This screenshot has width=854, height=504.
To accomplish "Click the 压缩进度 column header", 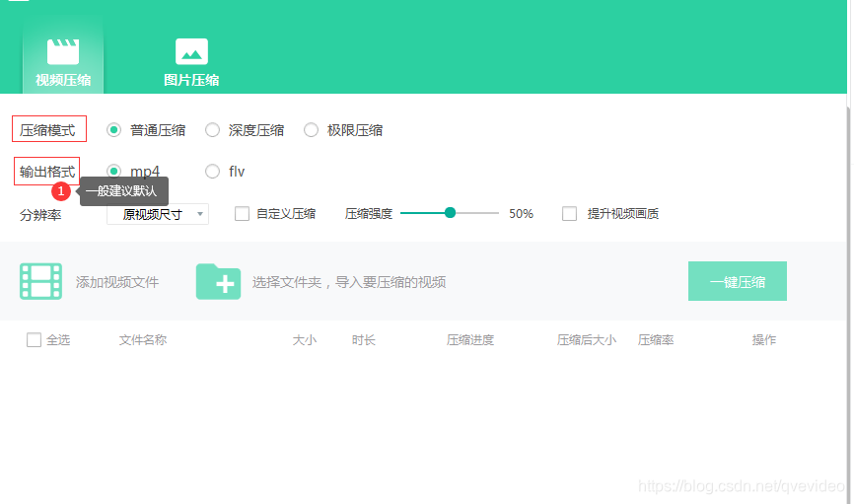I will coord(470,340).
